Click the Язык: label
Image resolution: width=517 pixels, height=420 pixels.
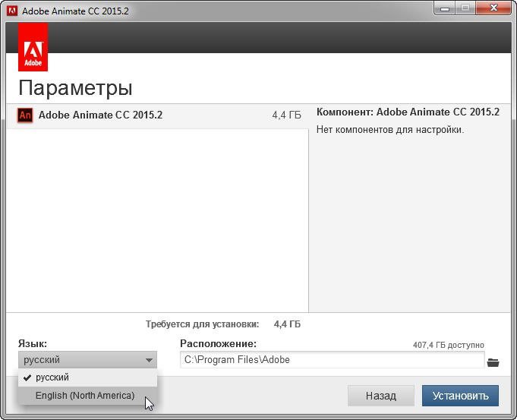[x=33, y=343]
